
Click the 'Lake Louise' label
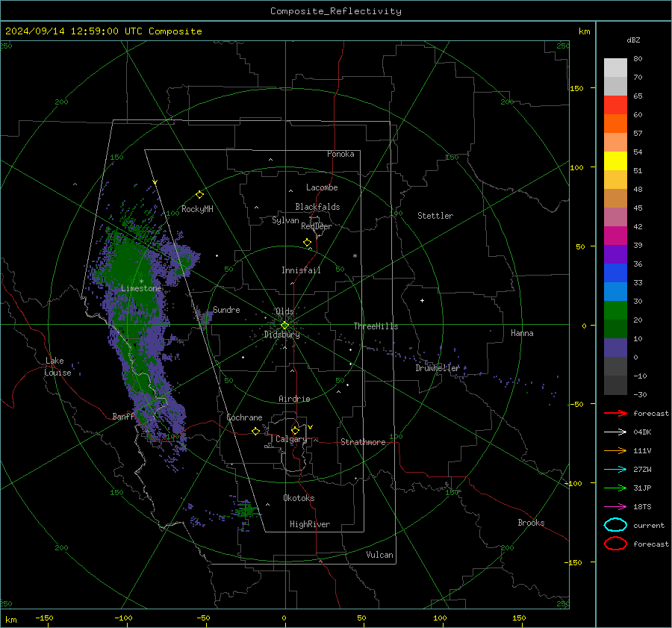click(x=57, y=367)
